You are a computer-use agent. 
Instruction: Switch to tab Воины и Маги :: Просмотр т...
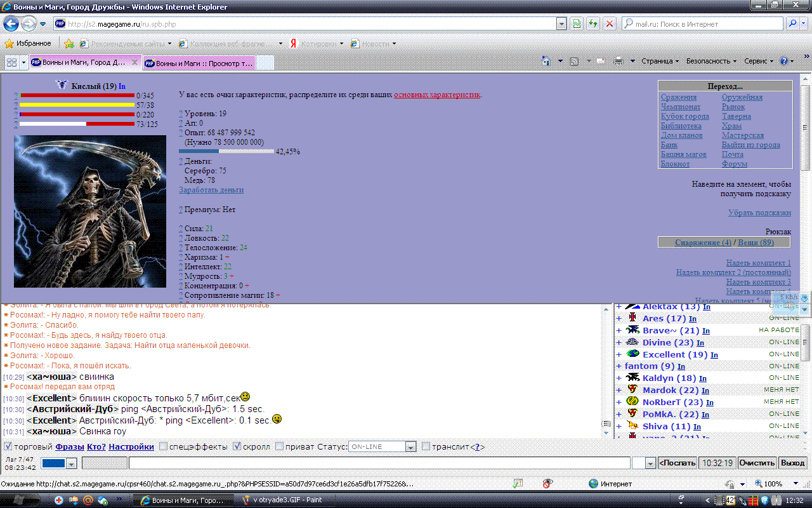[199, 62]
